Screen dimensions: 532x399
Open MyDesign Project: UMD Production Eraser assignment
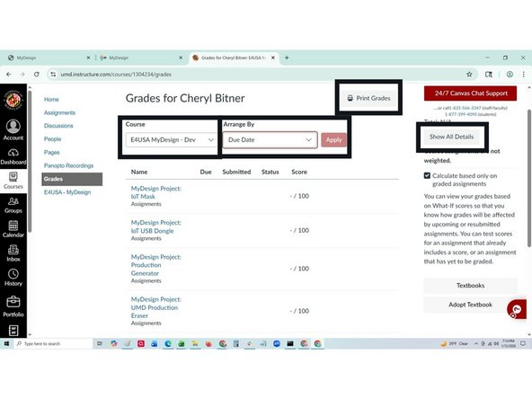156,307
